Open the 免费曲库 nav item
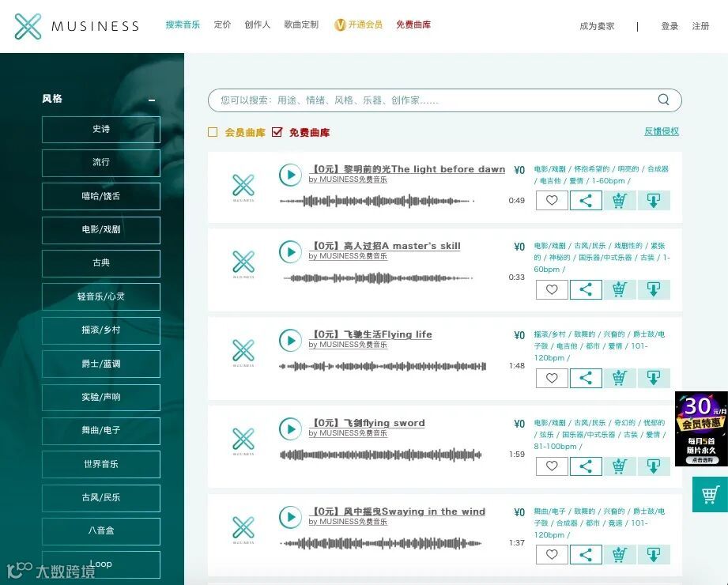The image size is (728, 585). (413, 25)
